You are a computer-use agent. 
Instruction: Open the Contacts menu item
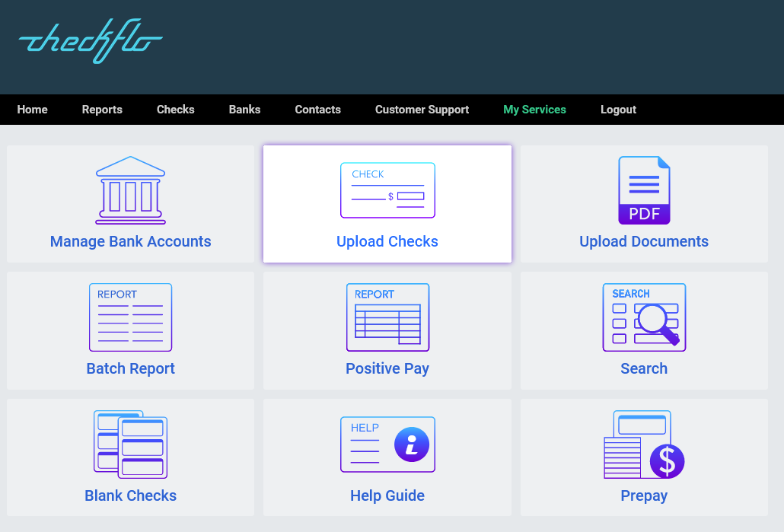317,110
